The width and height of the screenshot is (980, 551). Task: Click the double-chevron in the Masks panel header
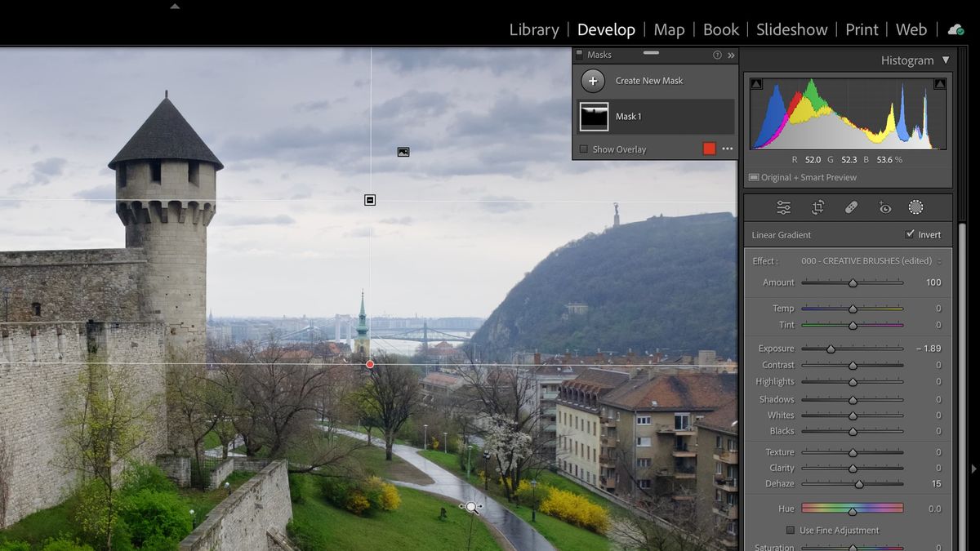coord(729,55)
